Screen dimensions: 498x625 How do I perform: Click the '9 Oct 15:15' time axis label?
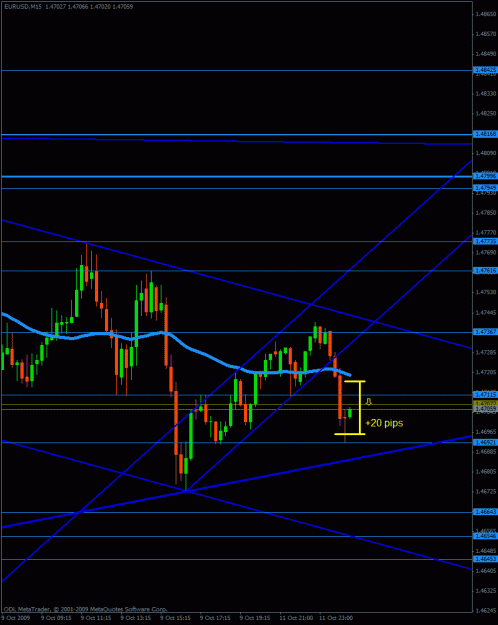177,618
